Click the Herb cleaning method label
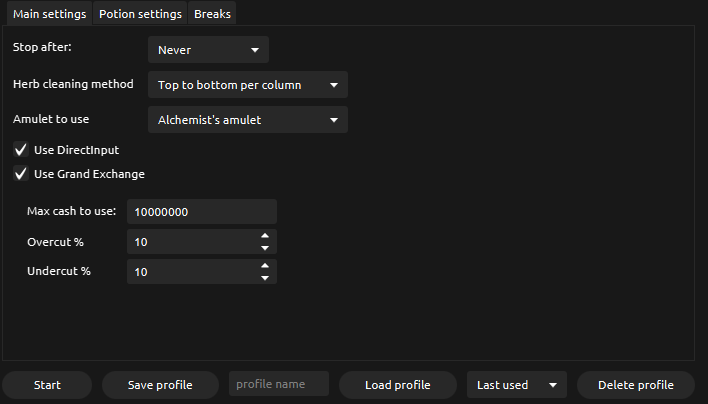 coord(73,84)
